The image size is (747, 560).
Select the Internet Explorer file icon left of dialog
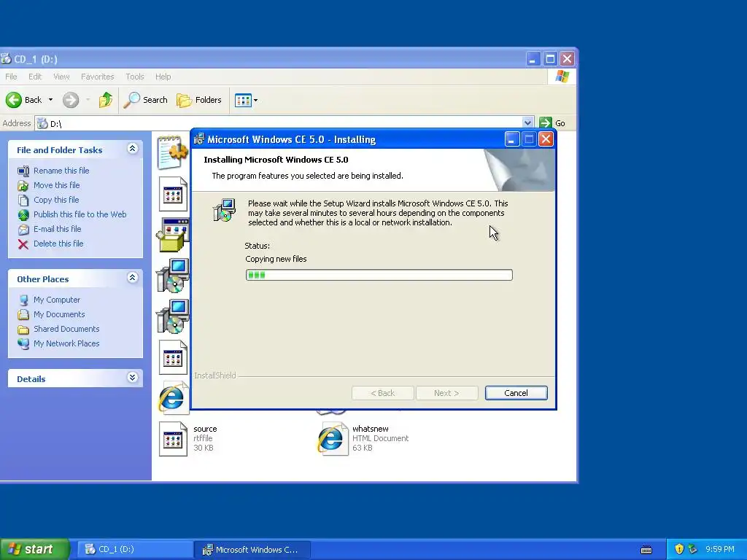coord(174,397)
